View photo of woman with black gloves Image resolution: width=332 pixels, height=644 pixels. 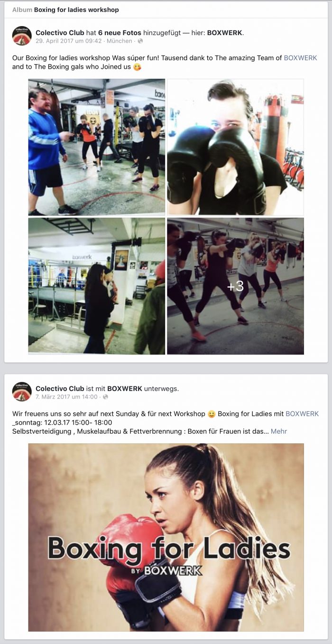pos(235,147)
